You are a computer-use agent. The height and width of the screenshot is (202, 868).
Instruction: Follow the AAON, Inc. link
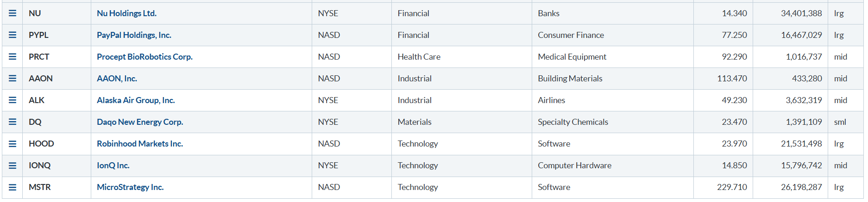pos(117,79)
